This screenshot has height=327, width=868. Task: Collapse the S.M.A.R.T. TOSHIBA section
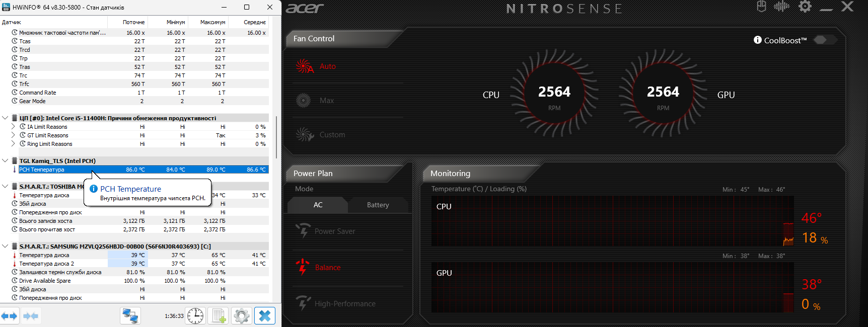click(5, 187)
